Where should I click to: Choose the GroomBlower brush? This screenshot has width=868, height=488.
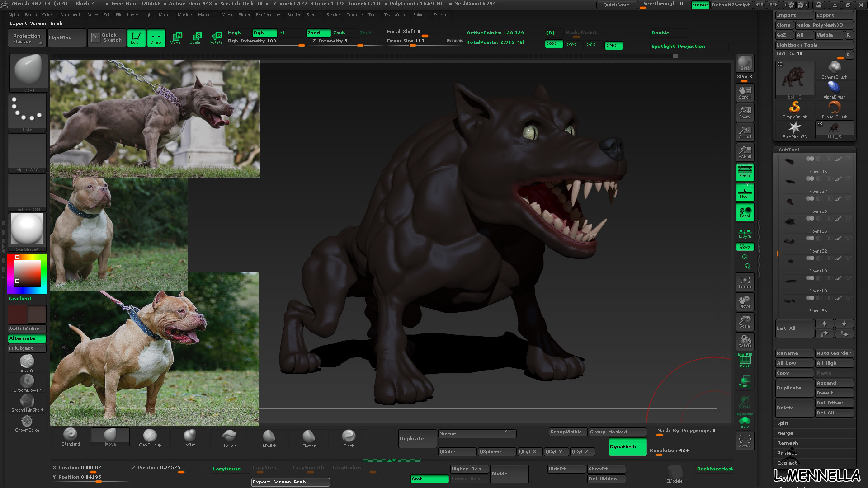[27, 383]
